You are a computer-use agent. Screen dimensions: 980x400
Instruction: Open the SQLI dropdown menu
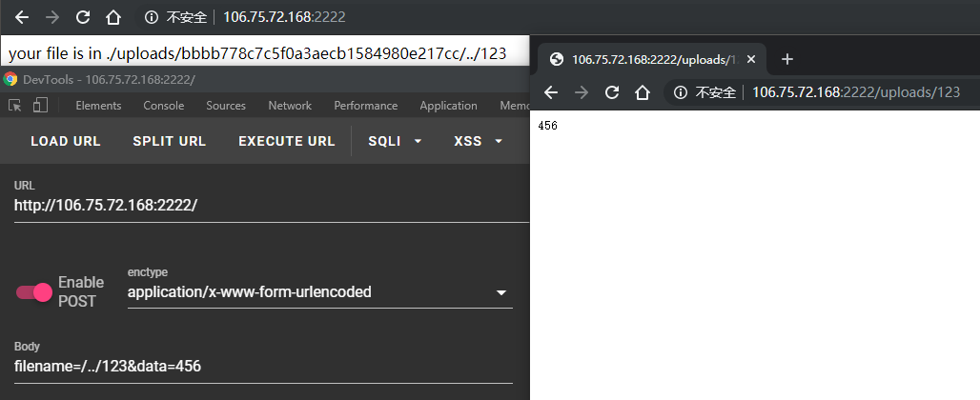tap(395, 141)
